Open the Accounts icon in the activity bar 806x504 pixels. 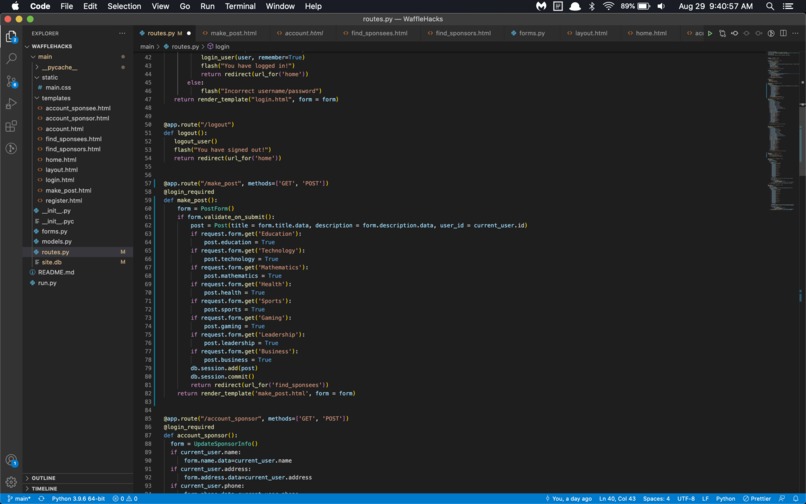[x=11, y=460]
